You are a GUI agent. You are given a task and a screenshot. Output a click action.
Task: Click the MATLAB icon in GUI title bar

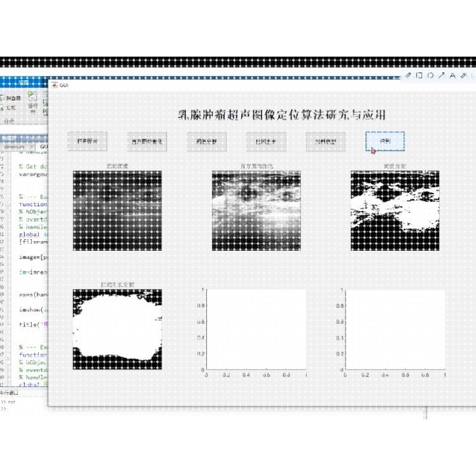pos(54,85)
